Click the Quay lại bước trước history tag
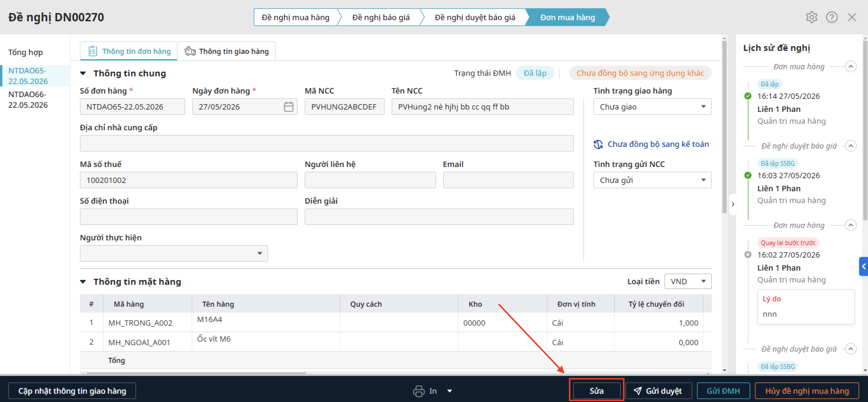Viewport: 868px width, 402px height. pos(788,243)
